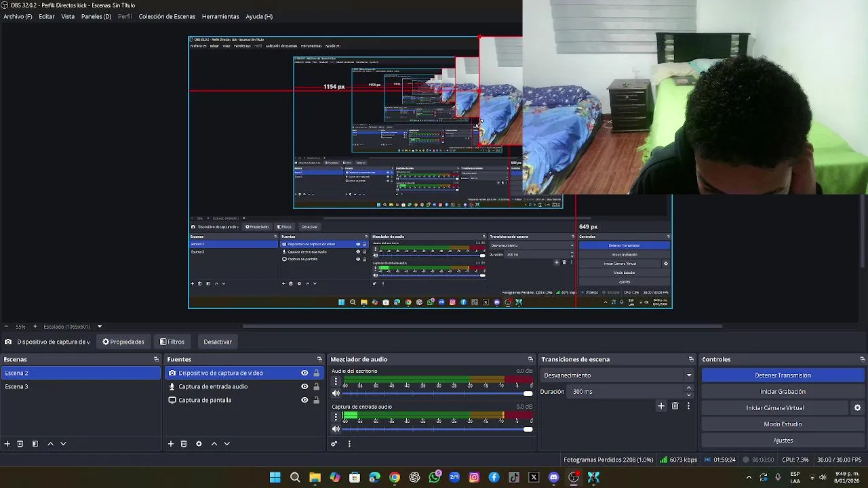This screenshot has height=488, width=868.
Task: Unlock Dispositivo de captura de vídeo source
Action: click(x=316, y=373)
